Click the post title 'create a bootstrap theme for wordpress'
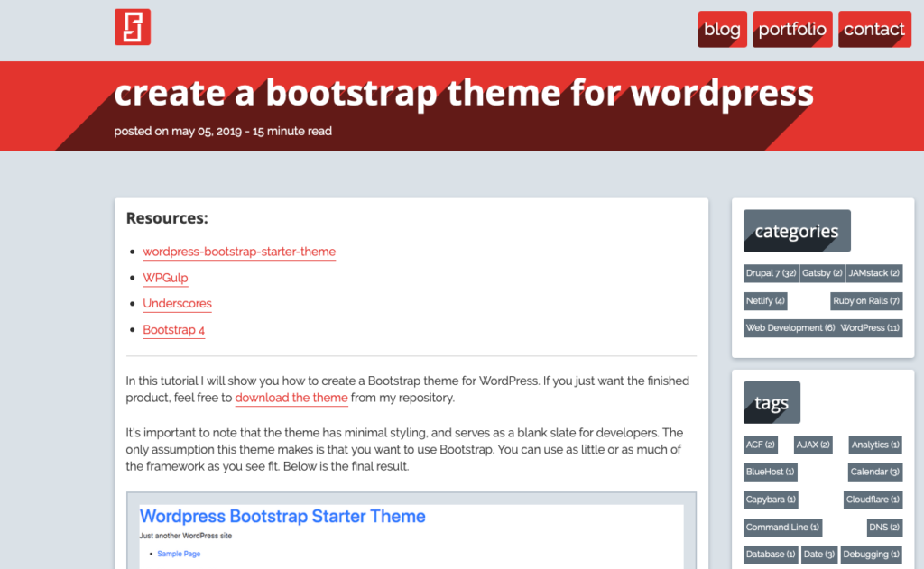The image size is (924, 569). [464, 93]
